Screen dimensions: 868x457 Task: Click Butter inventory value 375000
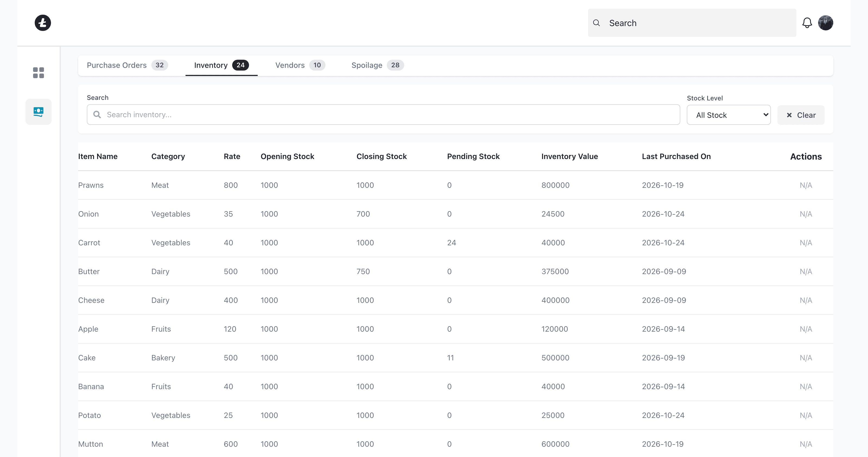click(x=555, y=271)
